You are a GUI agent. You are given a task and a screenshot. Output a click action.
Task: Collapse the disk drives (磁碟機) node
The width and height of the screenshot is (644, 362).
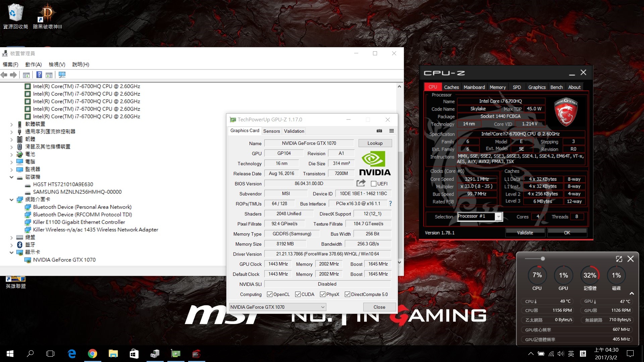[x=12, y=177]
